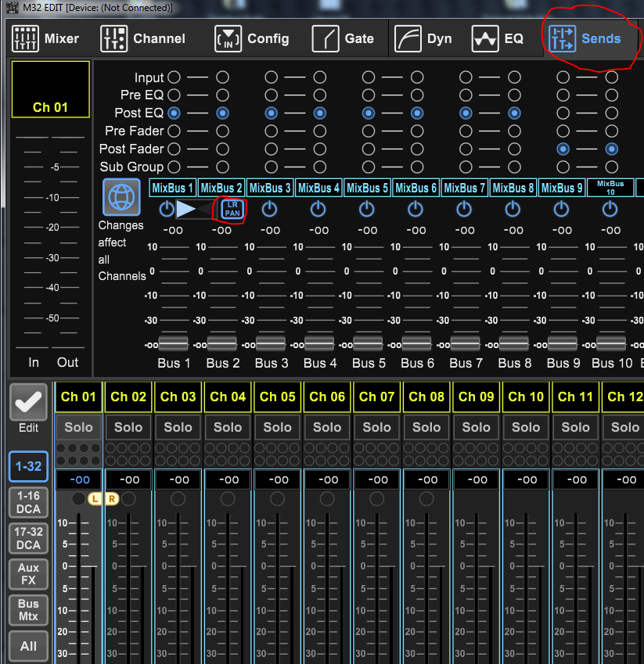Show the 1-16 DCA layer

coord(28,503)
